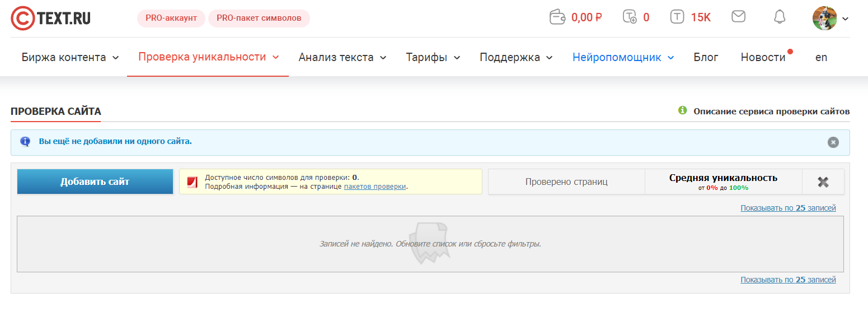Go to the Блог page

[x=706, y=57]
